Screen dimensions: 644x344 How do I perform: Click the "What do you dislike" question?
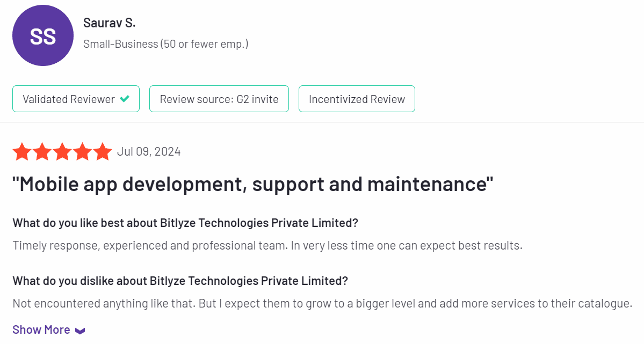(x=180, y=281)
